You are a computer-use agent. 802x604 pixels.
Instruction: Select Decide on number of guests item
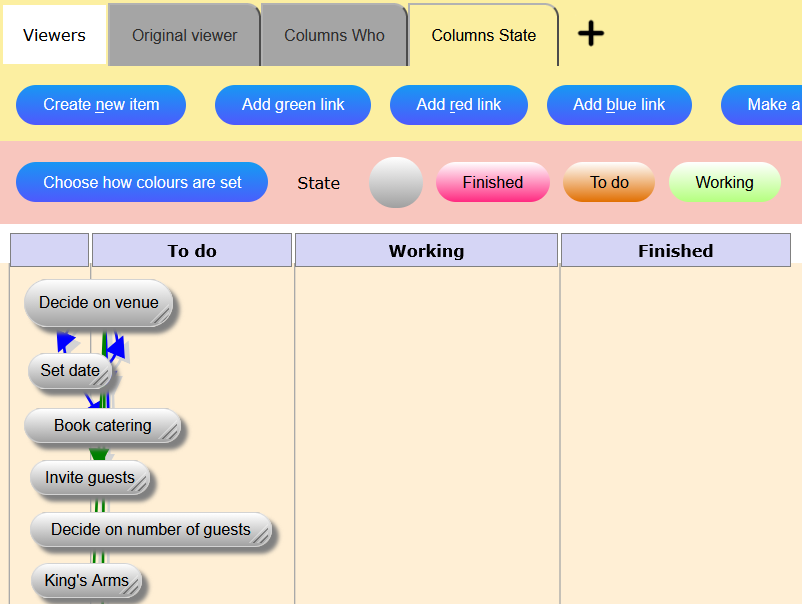tap(150, 529)
